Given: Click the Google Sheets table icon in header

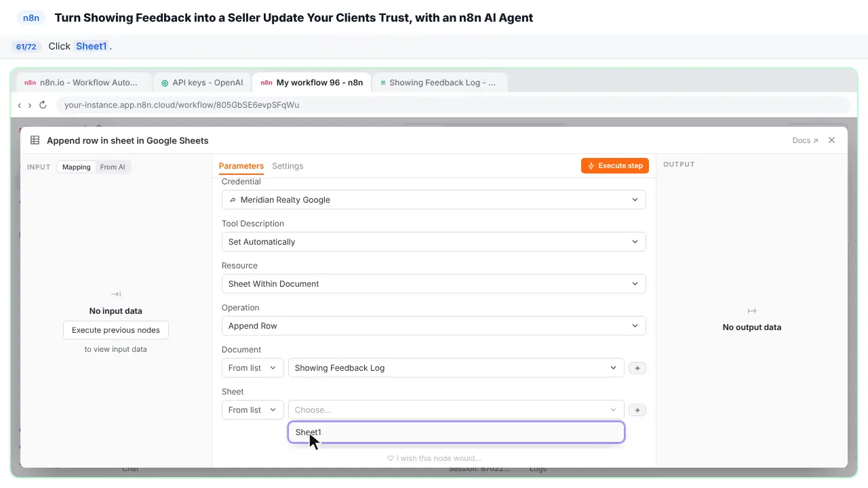Looking at the screenshot, I should [x=35, y=140].
